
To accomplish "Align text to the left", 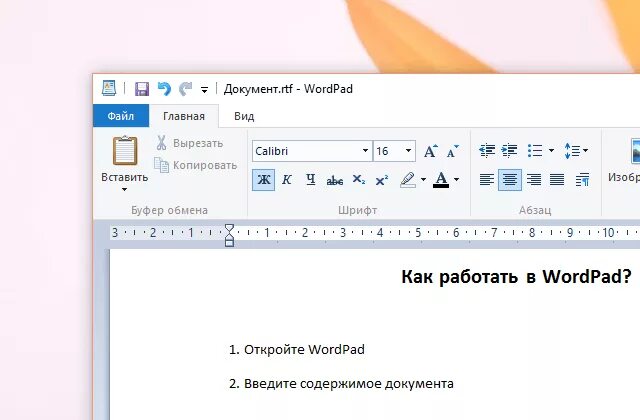I will click(487, 180).
